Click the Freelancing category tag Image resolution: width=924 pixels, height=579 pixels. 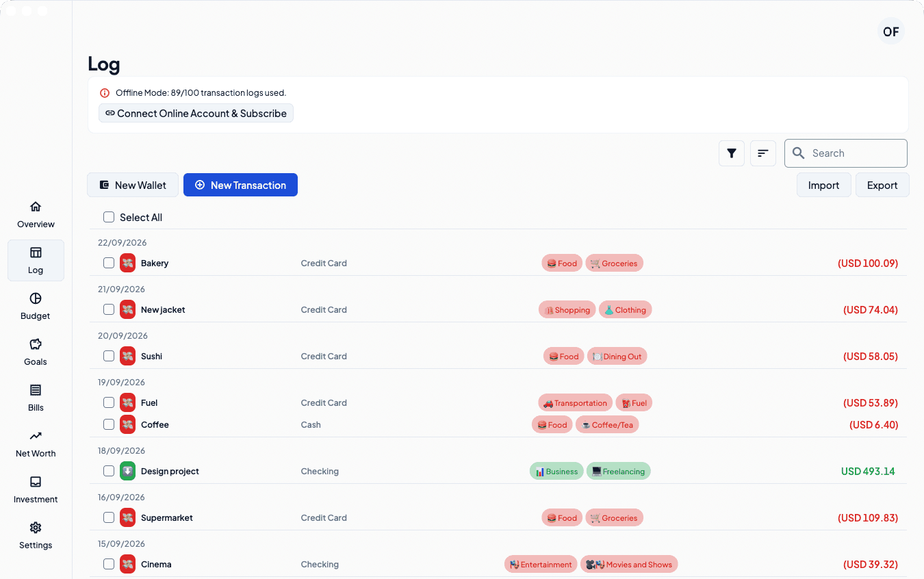click(619, 471)
